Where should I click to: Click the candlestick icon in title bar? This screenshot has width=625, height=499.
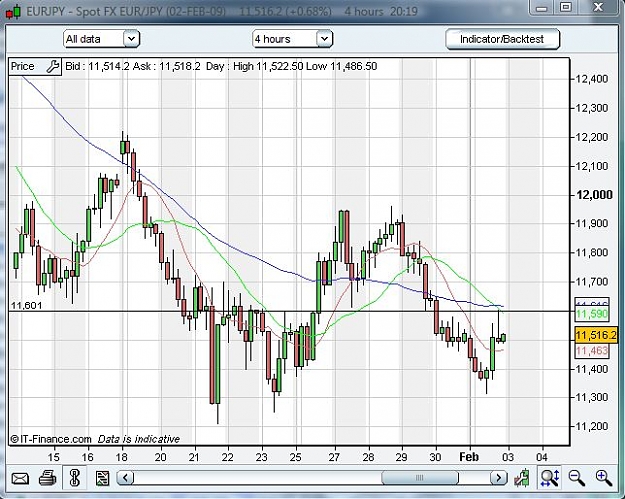13,11
